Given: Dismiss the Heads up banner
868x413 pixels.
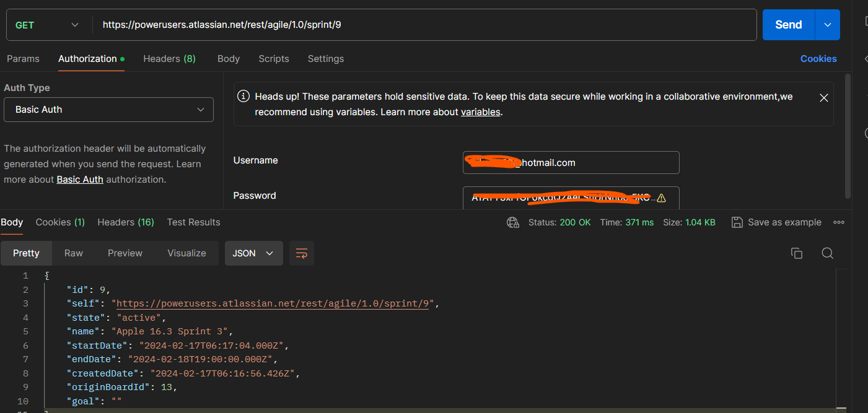Looking at the screenshot, I should click(x=824, y=98).
